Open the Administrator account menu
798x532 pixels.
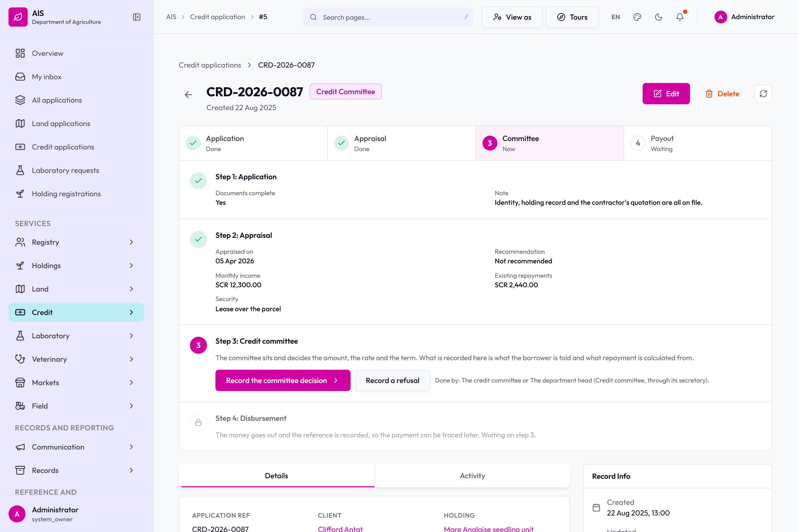tap(744, 17)
